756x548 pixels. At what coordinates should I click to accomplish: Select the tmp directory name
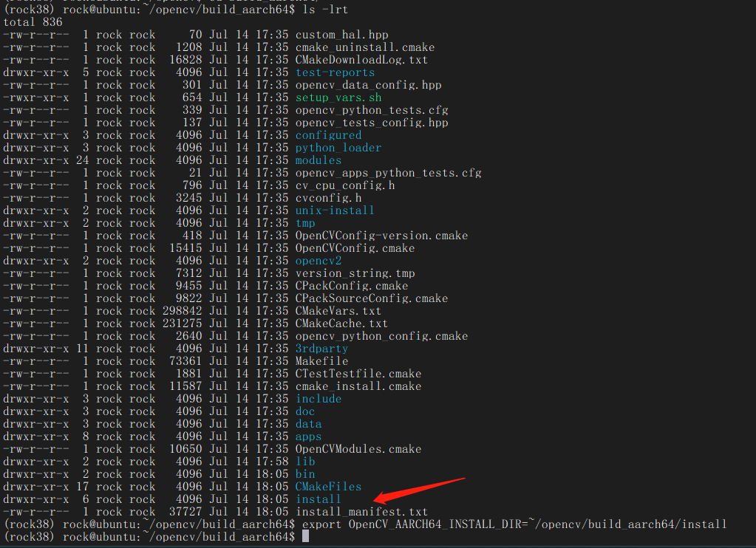(305, 222)
